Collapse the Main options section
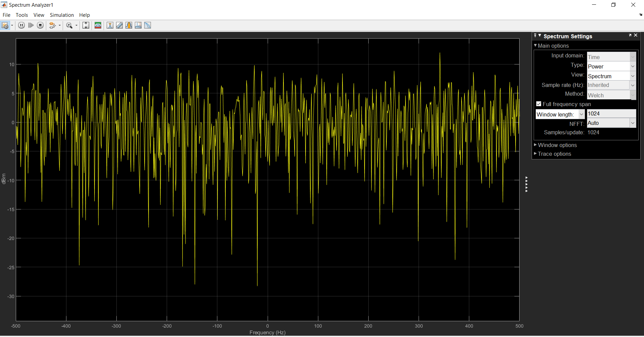Image resolution: width=644 pixels, height=337 pixels. pos(535,45)
